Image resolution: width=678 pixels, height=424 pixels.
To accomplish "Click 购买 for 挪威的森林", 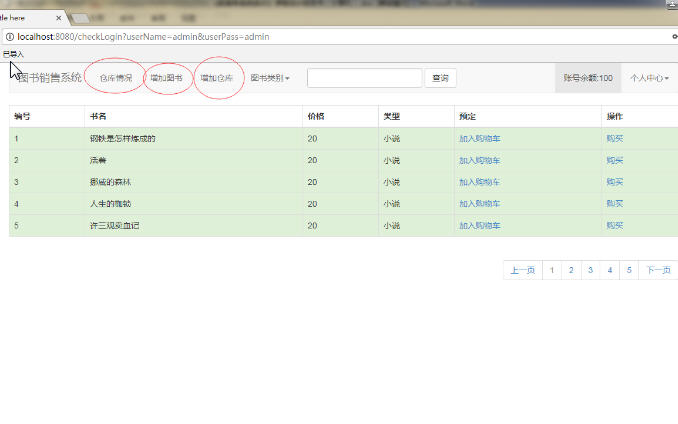I will (x=614, y=182).
